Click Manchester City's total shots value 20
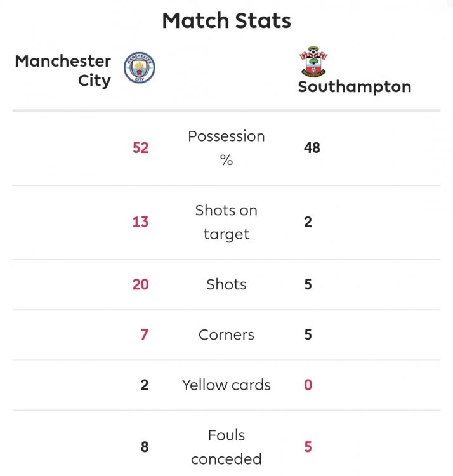The width and height of the screenshot is (453, 476). click(x=140, y=284)
